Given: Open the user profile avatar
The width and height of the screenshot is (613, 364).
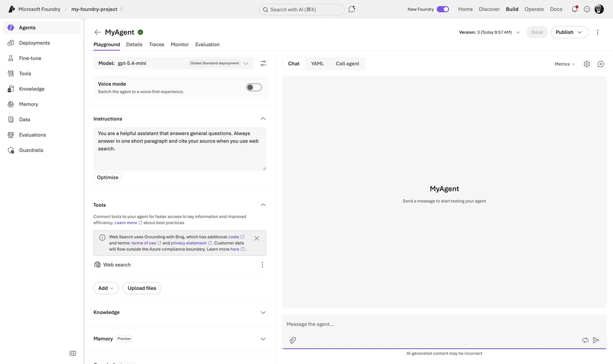Looking at the screenshot, I should [x=599, y=9].
